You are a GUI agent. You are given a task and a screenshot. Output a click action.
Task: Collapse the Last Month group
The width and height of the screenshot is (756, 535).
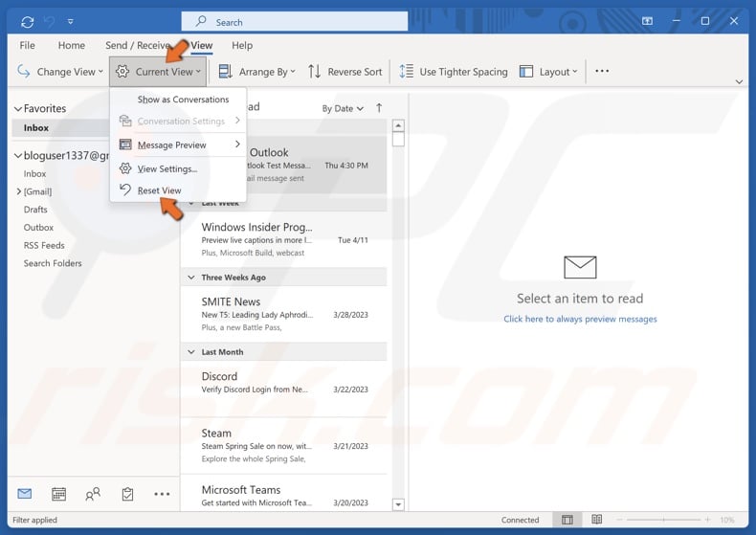click(x=191, y=352)
